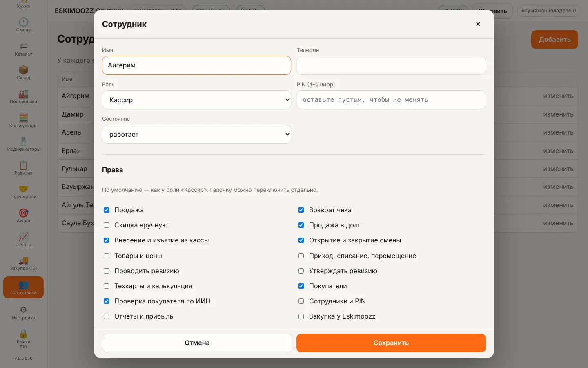Close the Сотрудник dialog with the X
588x368 pixels.
pos(478,24)
